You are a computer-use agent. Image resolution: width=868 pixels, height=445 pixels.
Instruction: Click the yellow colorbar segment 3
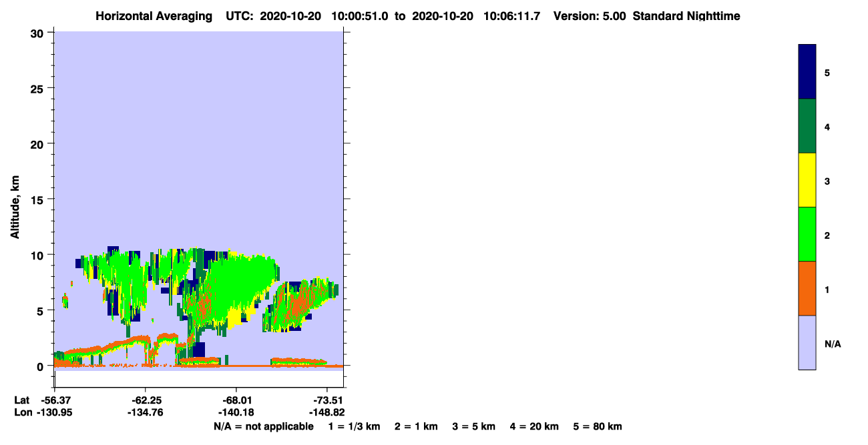tap(807, 180)
